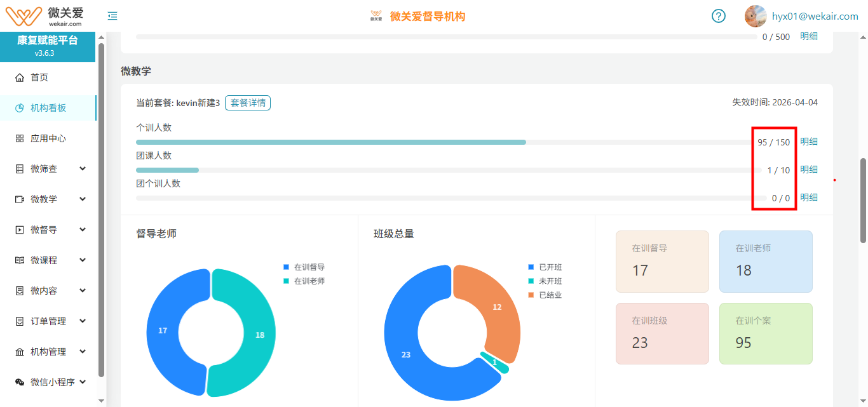Collapse the sidebar menu icon
This screenshot has width=868, height=407.
click(112, 16)
